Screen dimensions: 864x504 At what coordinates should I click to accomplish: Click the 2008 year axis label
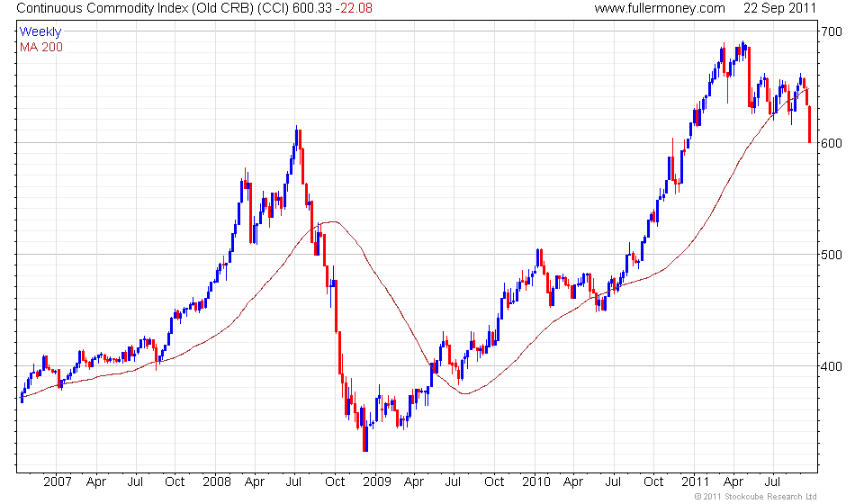(217, 482)
